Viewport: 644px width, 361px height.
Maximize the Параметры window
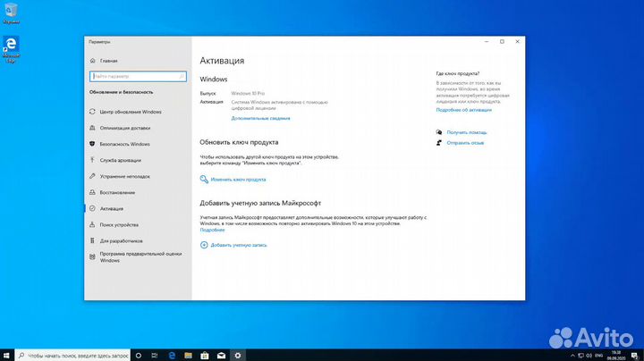pos(502,41)
